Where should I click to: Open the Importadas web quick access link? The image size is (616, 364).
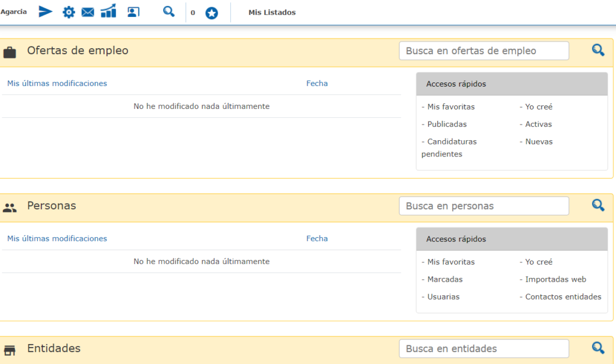point(555,280)
